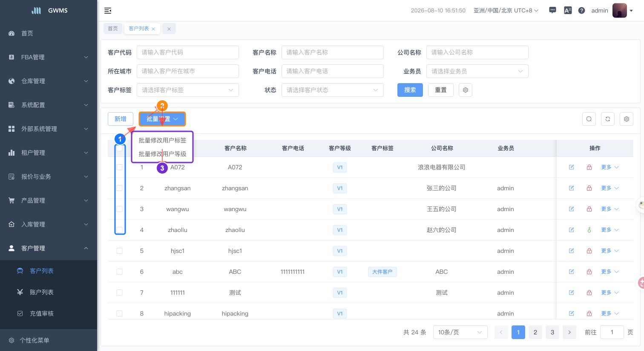Click lock icon for wangwu row
The image size is (644, 351).
589,209
